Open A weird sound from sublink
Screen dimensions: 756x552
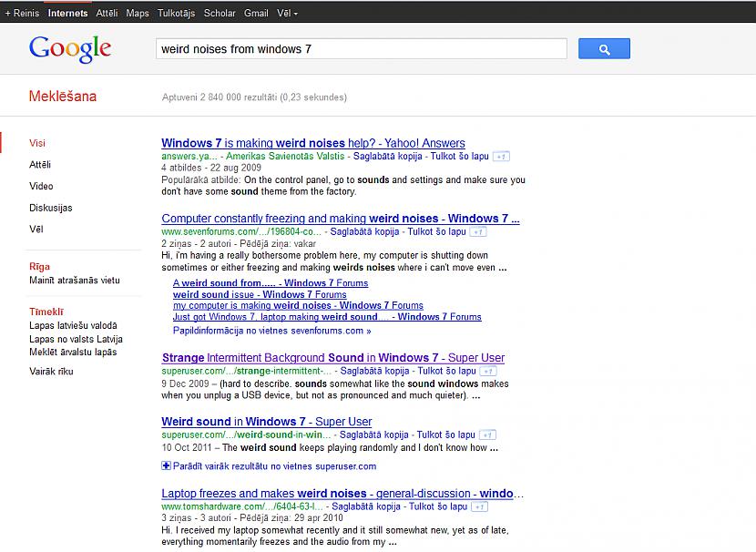(270, 283)
